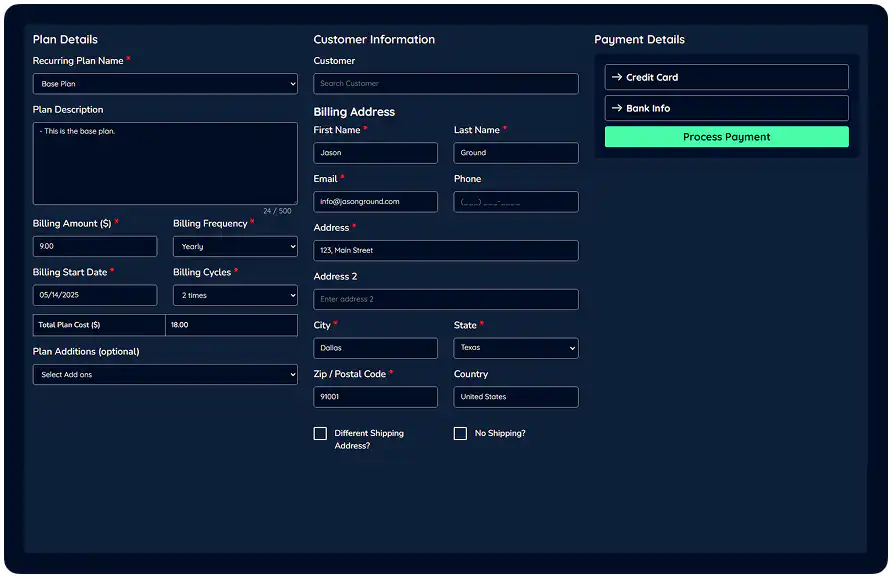Click the Search Customer field

pyautogui.click(x=445, y=83)
